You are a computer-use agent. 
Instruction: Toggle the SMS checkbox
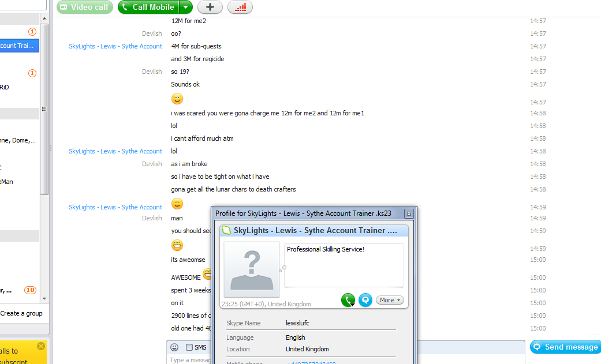tap(189, 347)
